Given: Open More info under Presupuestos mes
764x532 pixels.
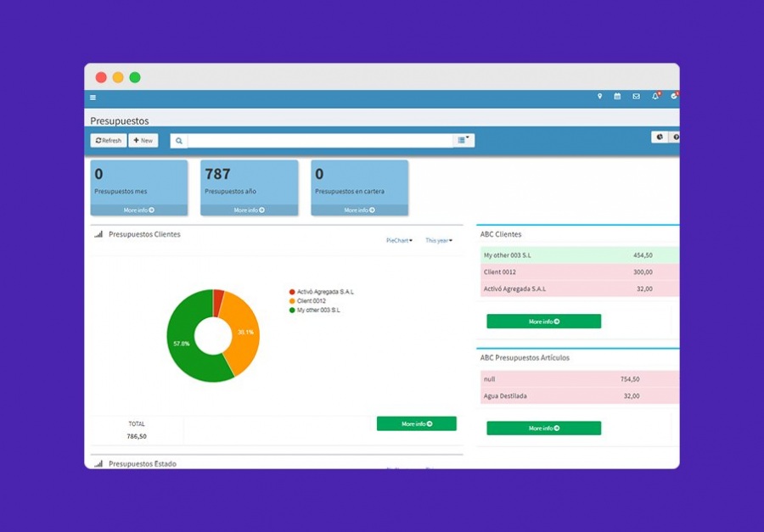Looking at the screenshot, I should tap(139, 210).
